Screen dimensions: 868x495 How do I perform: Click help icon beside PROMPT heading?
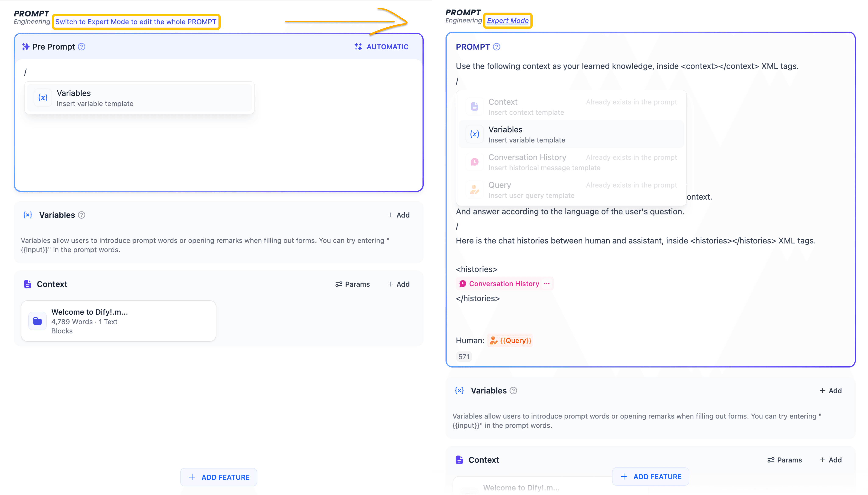click(496, 47)
